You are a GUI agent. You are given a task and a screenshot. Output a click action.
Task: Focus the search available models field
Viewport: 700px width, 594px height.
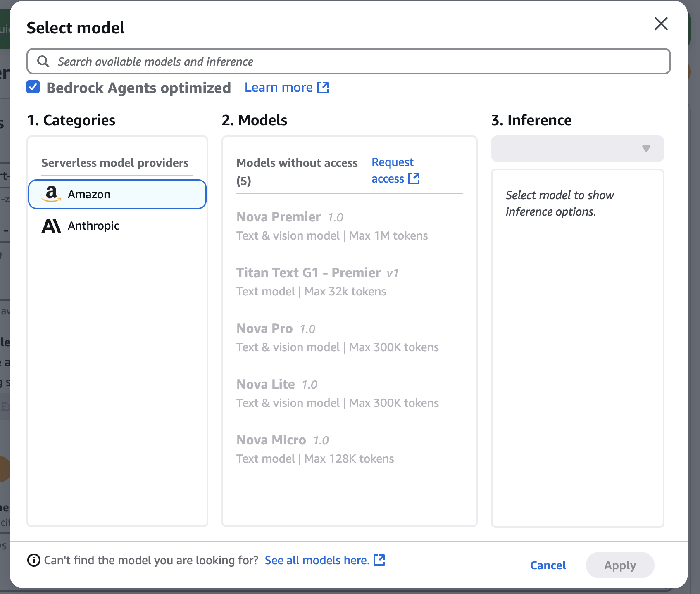pos(348,62)
